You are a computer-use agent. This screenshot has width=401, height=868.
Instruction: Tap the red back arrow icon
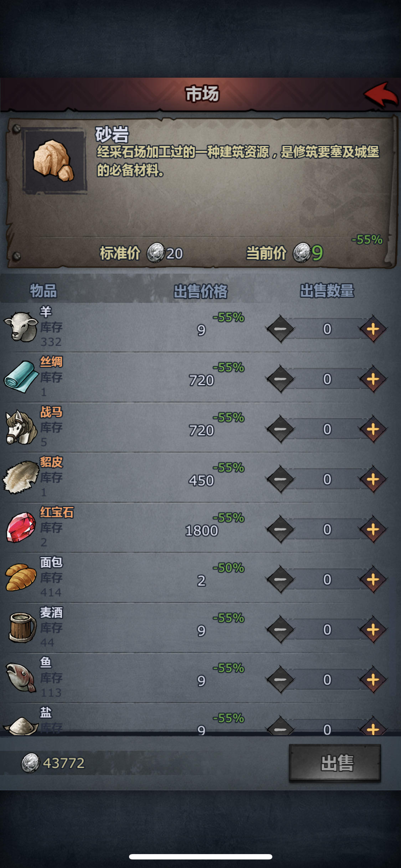380,95
